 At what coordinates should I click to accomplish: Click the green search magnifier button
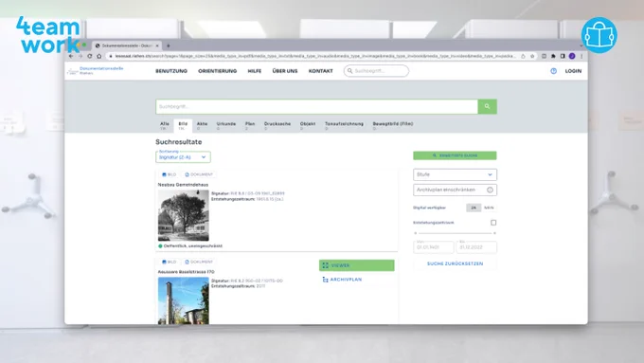[x=487, y=106]
